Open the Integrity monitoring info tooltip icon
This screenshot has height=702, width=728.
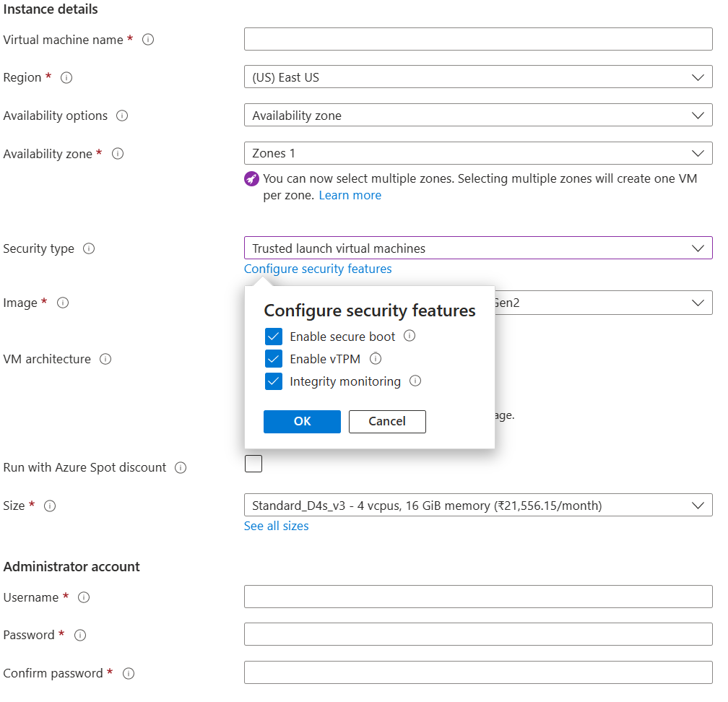[x=415, y=381]
